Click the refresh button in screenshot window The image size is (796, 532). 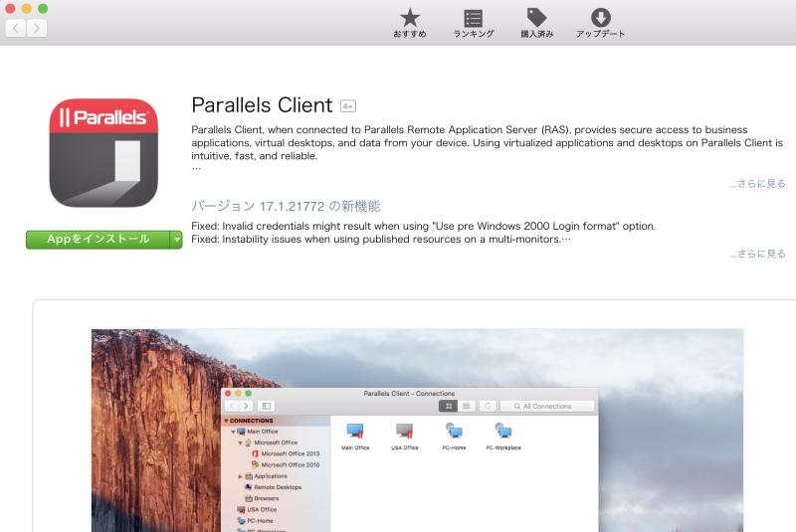(488, 407)
